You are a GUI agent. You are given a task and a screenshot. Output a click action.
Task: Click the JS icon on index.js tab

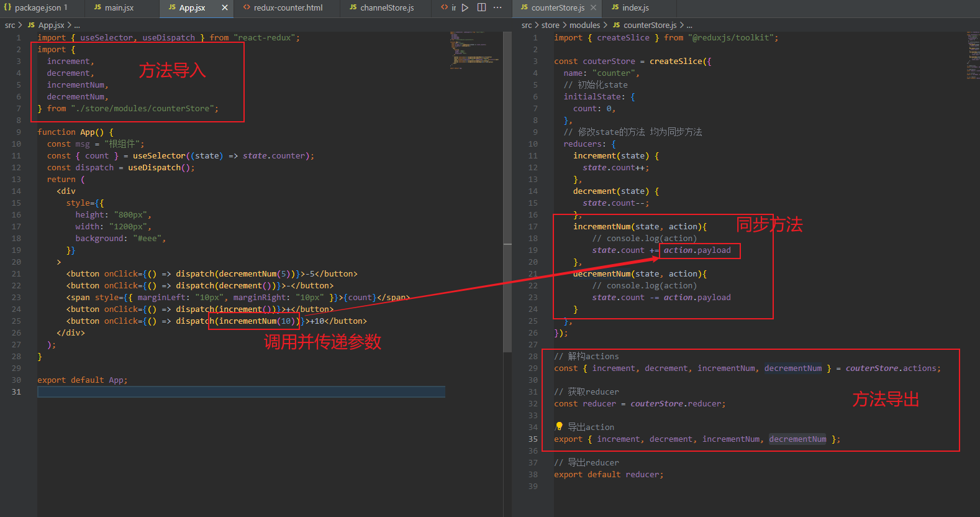pyautogui.click(x=615, y=7)
